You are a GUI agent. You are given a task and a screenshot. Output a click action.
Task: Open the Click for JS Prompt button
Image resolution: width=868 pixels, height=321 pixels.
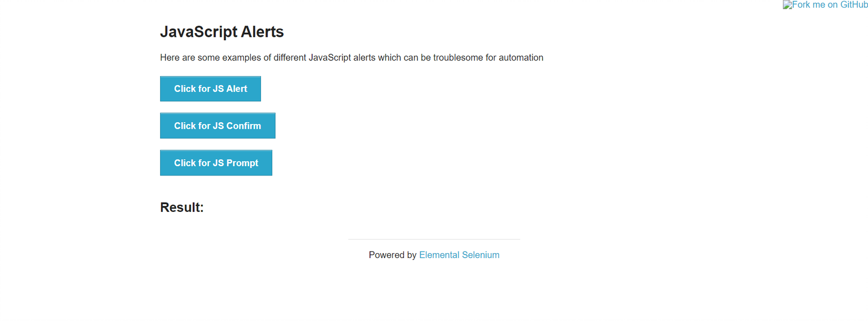pos(216,163)
